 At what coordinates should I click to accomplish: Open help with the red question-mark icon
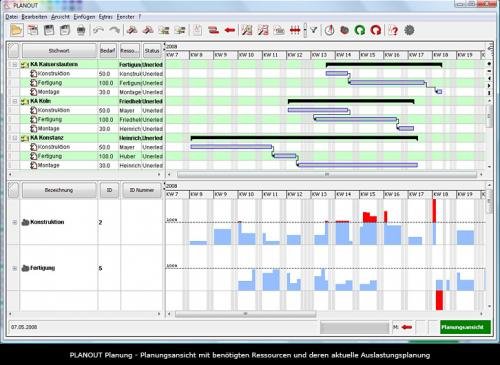click(x=394, y=31)
